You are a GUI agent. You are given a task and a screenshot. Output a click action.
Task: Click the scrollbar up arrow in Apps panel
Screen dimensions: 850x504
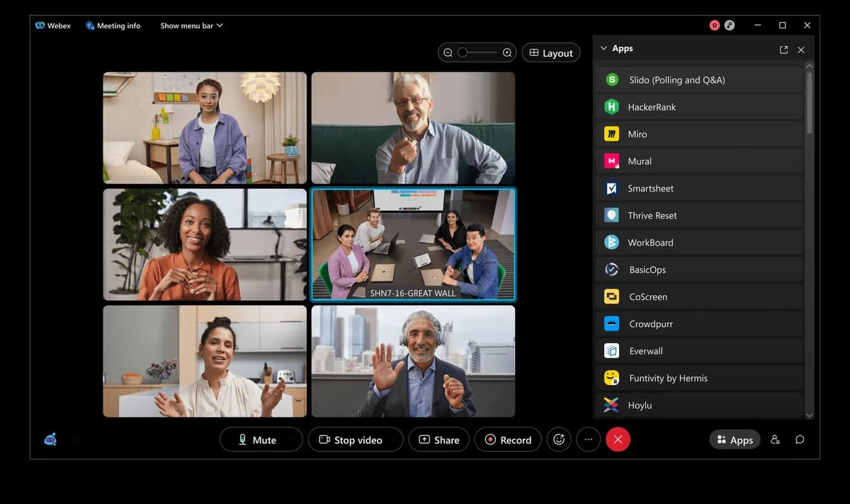pyautogui.click(x=810, y=66)
